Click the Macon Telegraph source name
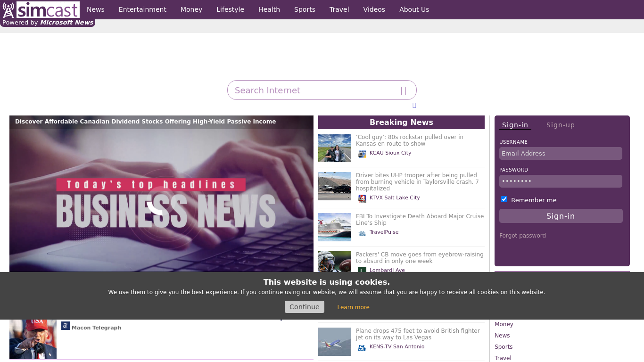 coord(97,328)
